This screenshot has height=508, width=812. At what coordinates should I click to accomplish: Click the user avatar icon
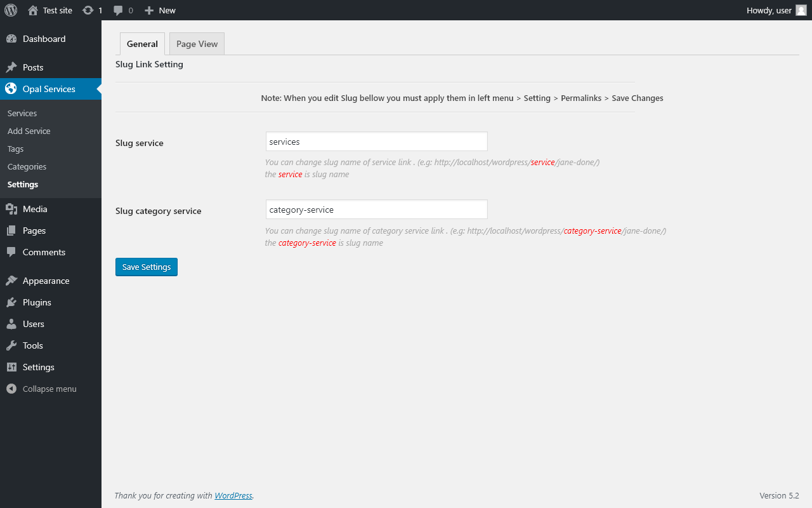[x=801, y=10]
